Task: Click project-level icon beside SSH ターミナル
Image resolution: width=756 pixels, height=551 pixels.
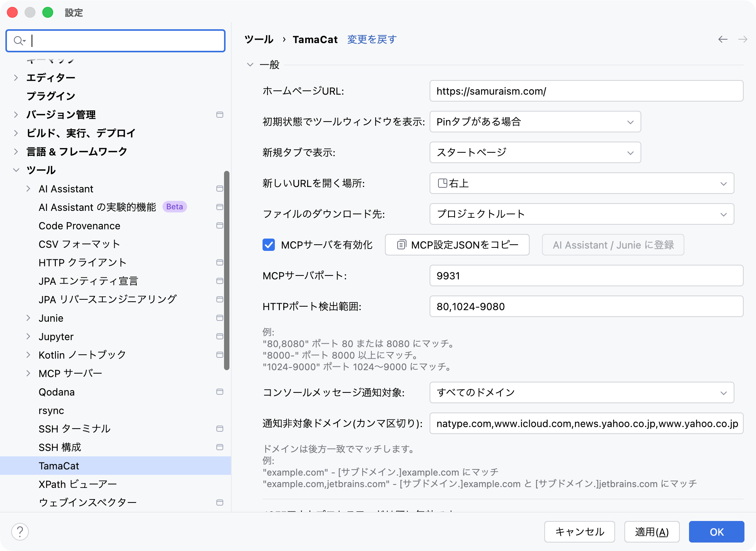Action: tap(220, 429)
